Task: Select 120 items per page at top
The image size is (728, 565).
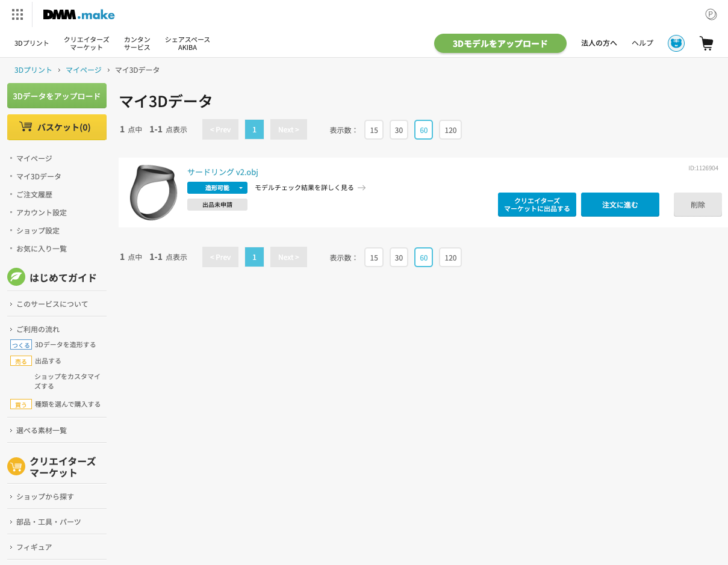Action: 450,130
